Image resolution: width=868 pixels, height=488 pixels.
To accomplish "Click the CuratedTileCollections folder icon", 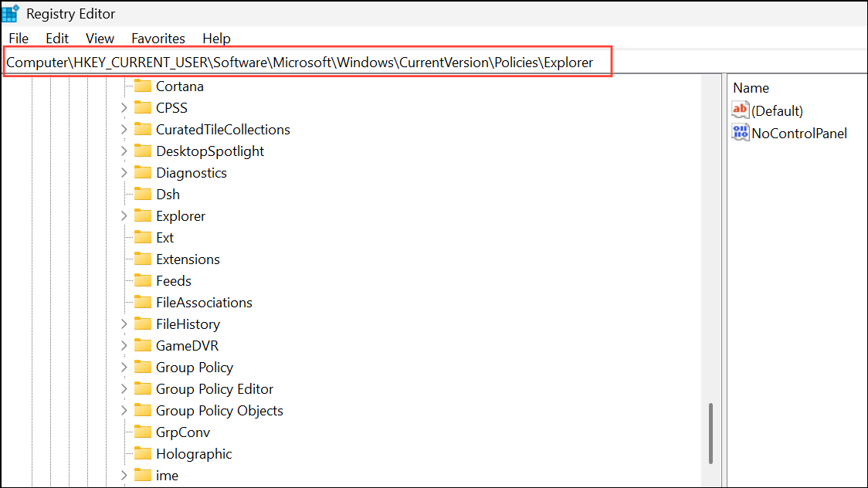I will click(x=143, y=129).
